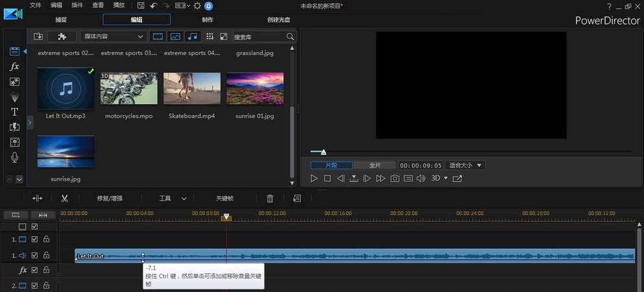Expand the 媒体内容 dropdown
This screenshot has width=644, height=292.
coord(113,37)
